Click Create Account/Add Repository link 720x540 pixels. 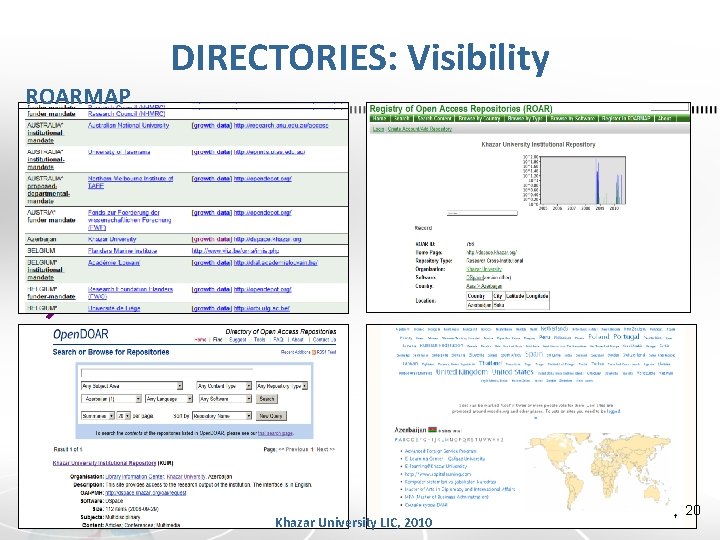[420, 129]
